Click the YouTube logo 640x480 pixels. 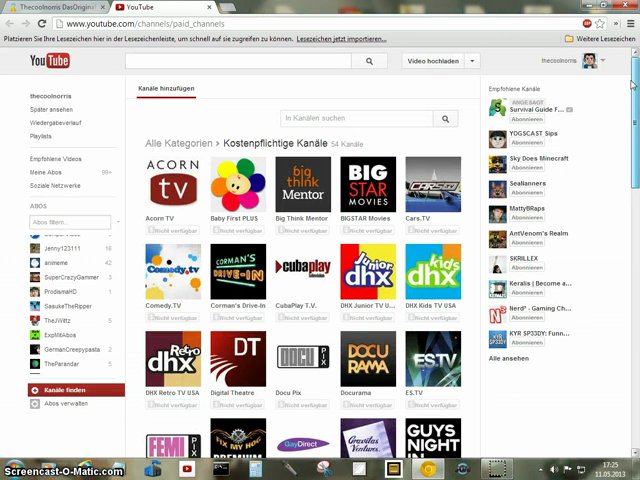click(49, 61)
